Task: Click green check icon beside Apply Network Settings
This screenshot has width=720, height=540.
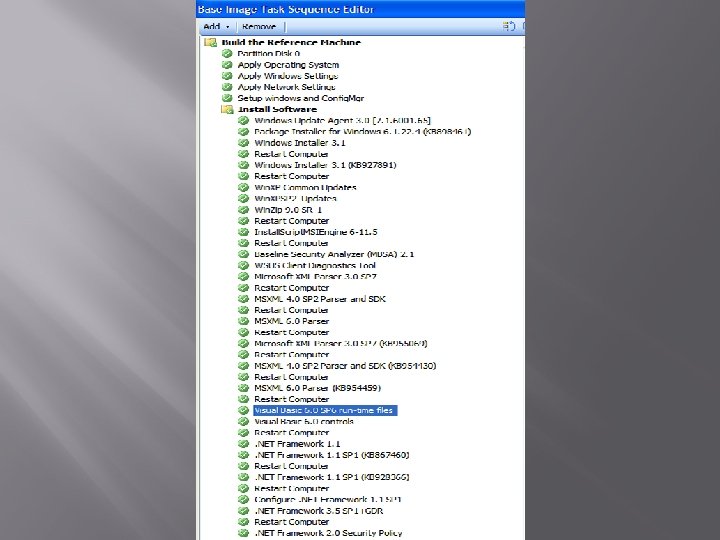Action: [x=227, y=87]
